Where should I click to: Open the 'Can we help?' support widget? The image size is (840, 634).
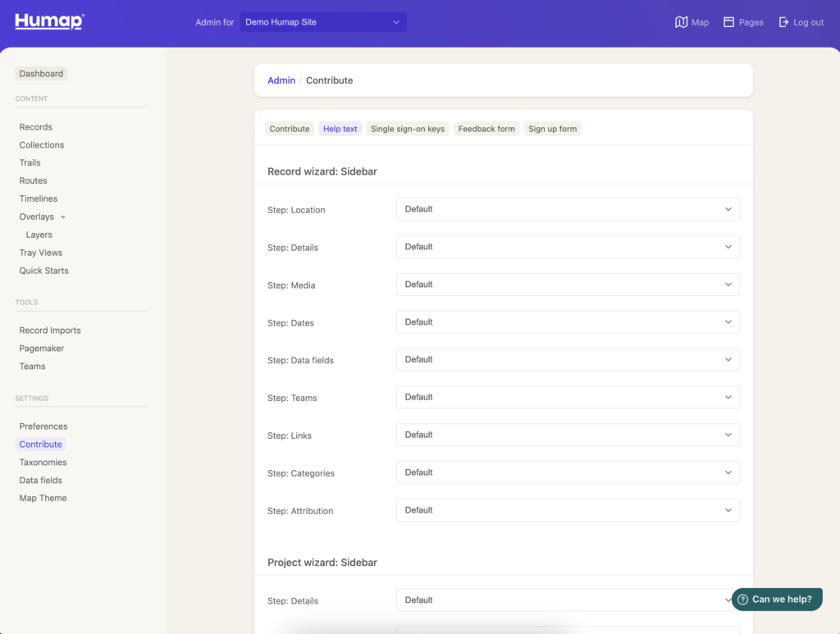775,599
